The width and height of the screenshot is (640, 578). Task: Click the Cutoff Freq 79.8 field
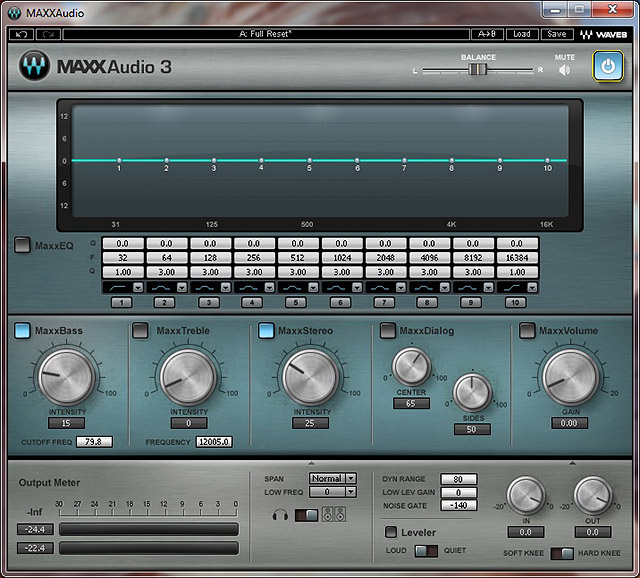pyautogui.click(x=94, y=442)
